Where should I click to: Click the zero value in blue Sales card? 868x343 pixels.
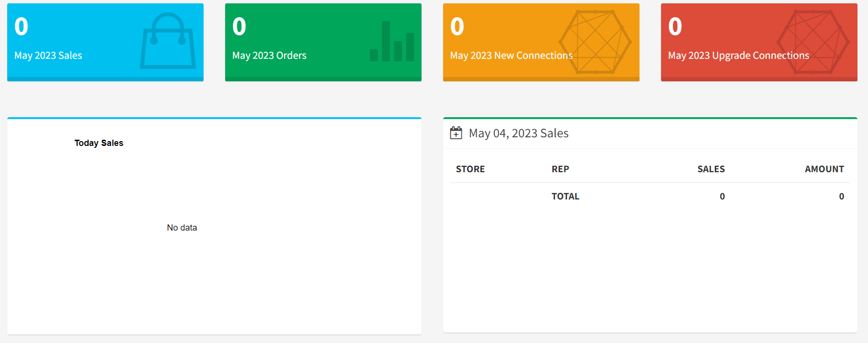[21, 27]
